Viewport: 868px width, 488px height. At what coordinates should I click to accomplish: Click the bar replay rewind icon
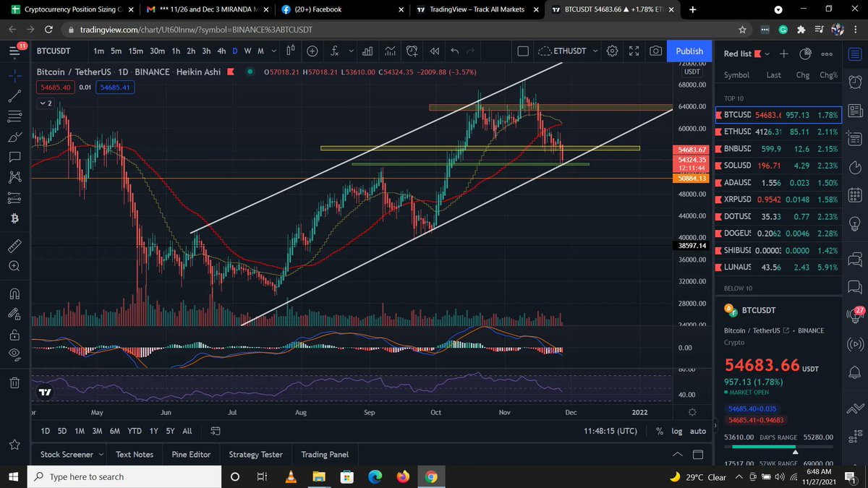tap(434, 51)
